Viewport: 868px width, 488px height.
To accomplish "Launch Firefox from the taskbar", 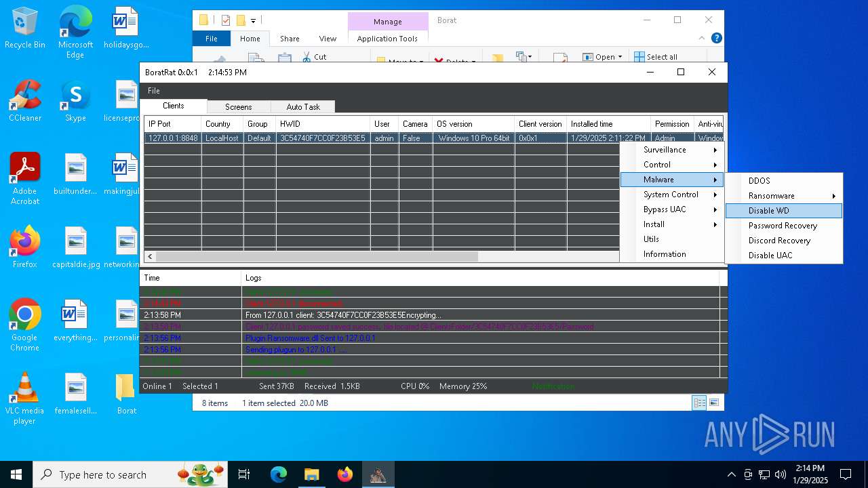I will [344, 474].
